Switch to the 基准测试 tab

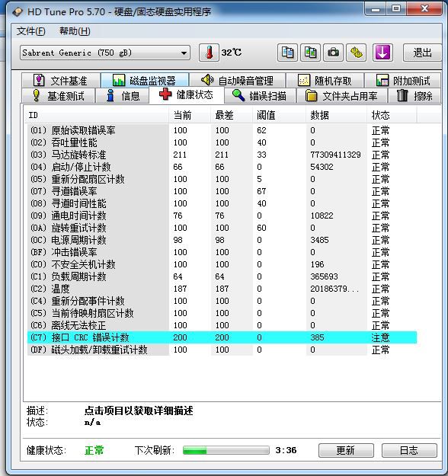[59, 96]
